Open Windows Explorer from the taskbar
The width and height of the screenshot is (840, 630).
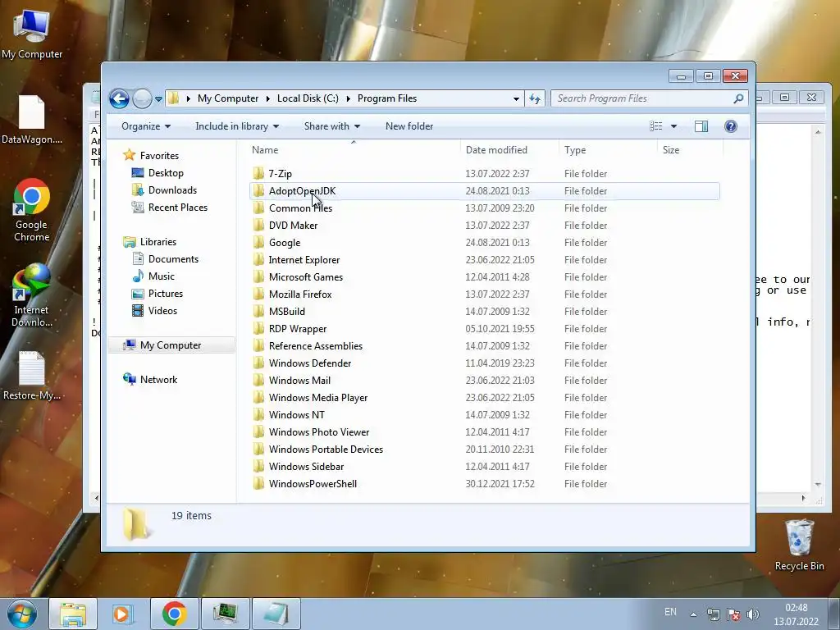pyautogui.click(x=73, y=614)
